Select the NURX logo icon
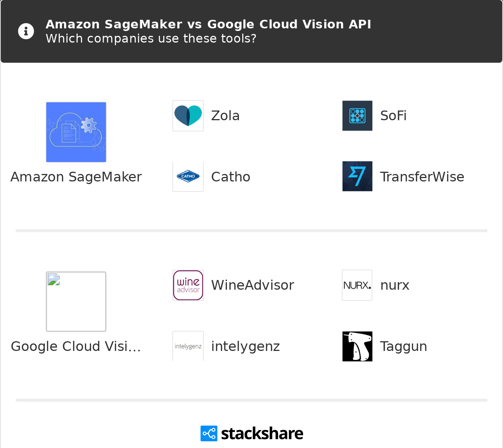 click(357, 285)
